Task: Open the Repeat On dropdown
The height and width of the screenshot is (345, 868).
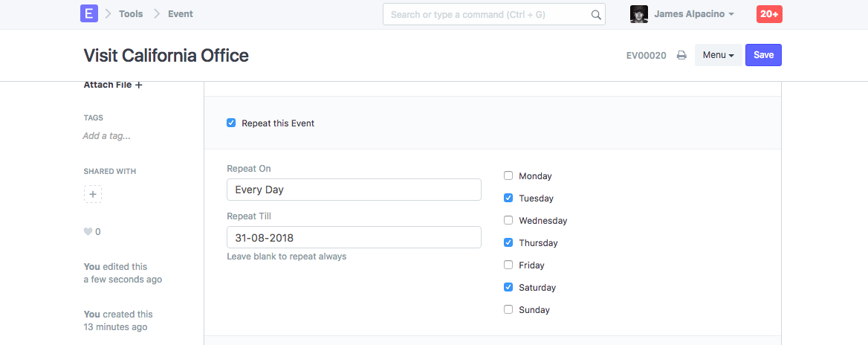Action: [354, 190]
